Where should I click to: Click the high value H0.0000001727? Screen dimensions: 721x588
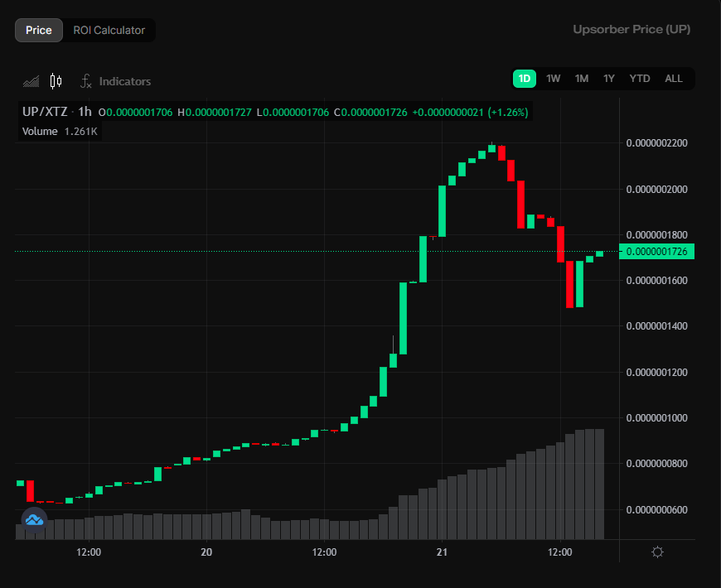click(215, 113)
